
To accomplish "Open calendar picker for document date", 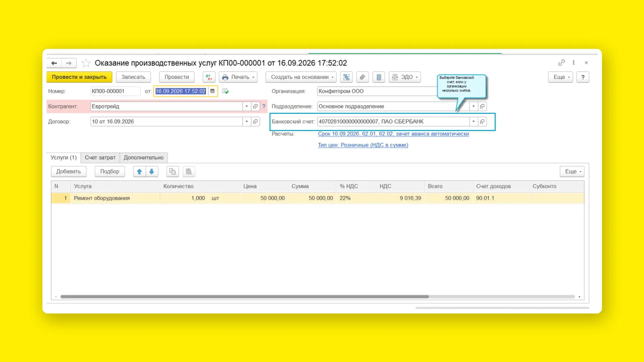I will (x=212, y=91).
